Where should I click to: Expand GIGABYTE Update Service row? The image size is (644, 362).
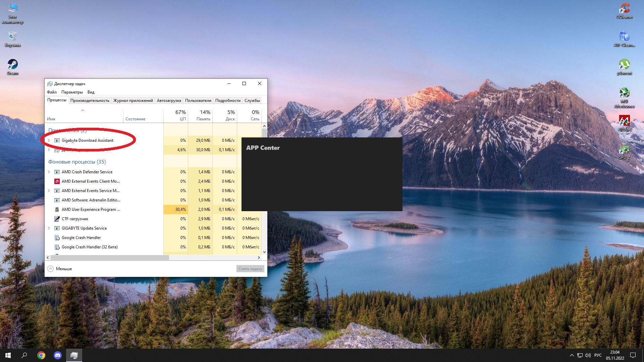click(x=49, y=228)
